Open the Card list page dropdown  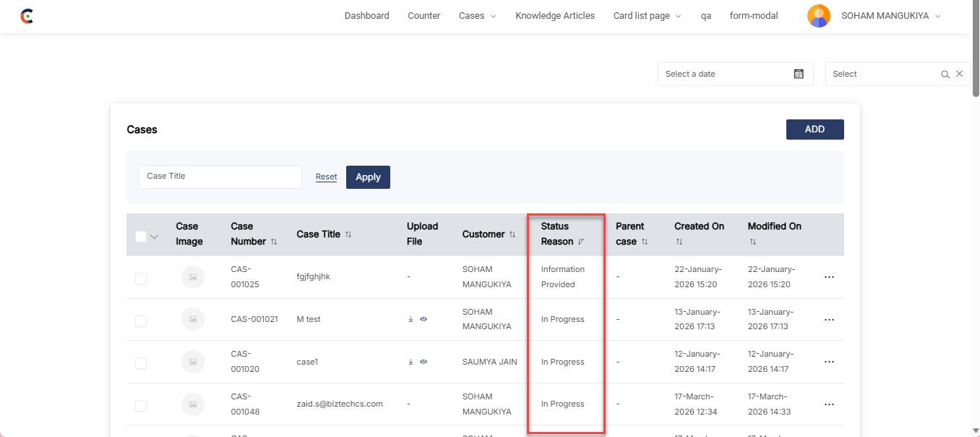pyautogui.click(x=647, y=16)
